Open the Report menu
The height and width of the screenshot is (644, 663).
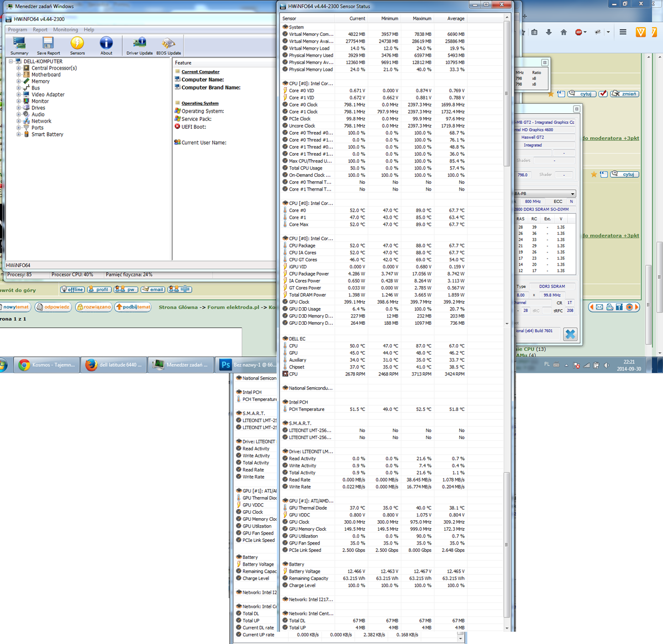(x=40, y=30)
